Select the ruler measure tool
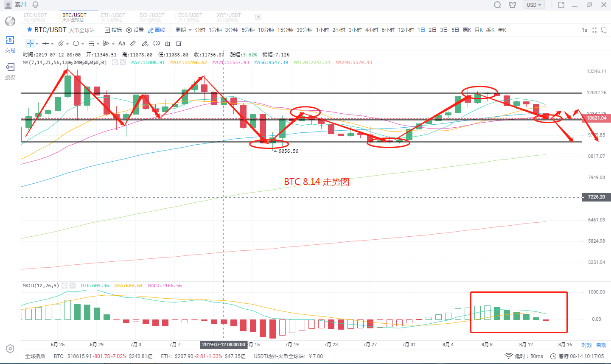Screen dimensions: 611x364 (133, 43)
